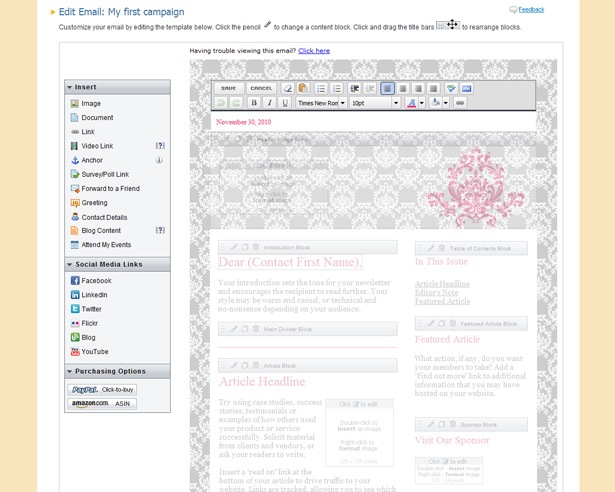Add Facebook social media link
Screen dimensions: 615x492
click(x=91, y=281)
